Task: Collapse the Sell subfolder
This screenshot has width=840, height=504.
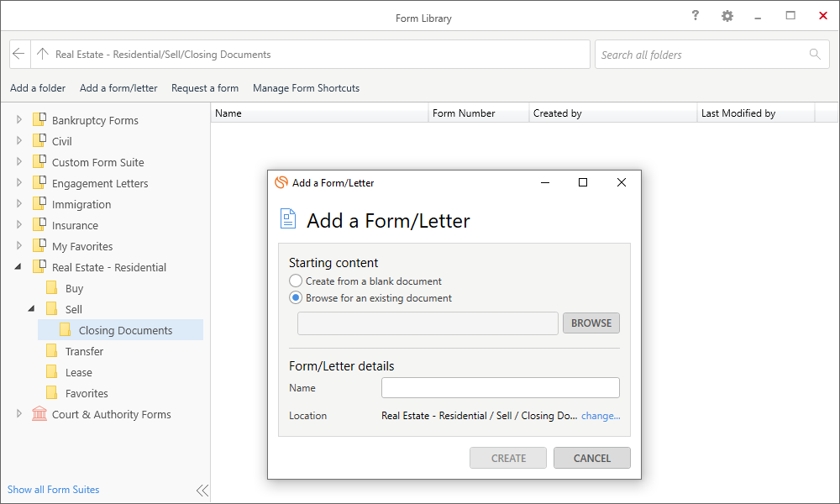Action: click(32, 309)
